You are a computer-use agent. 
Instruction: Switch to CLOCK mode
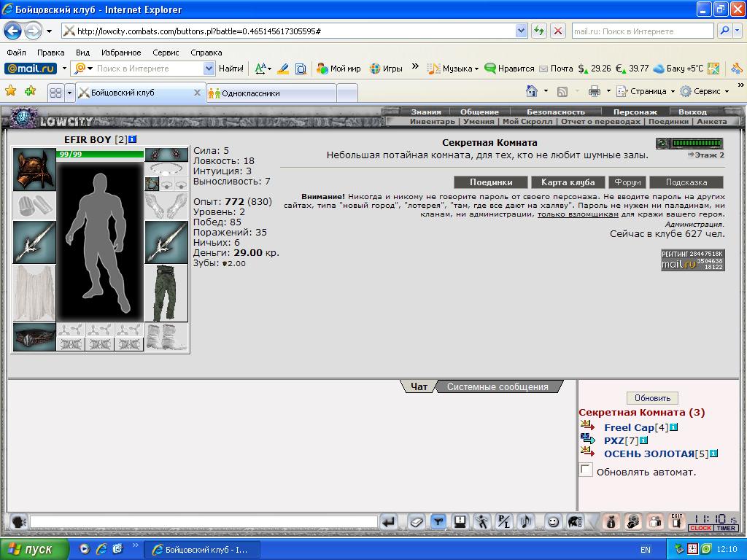(x=700, y=528)
